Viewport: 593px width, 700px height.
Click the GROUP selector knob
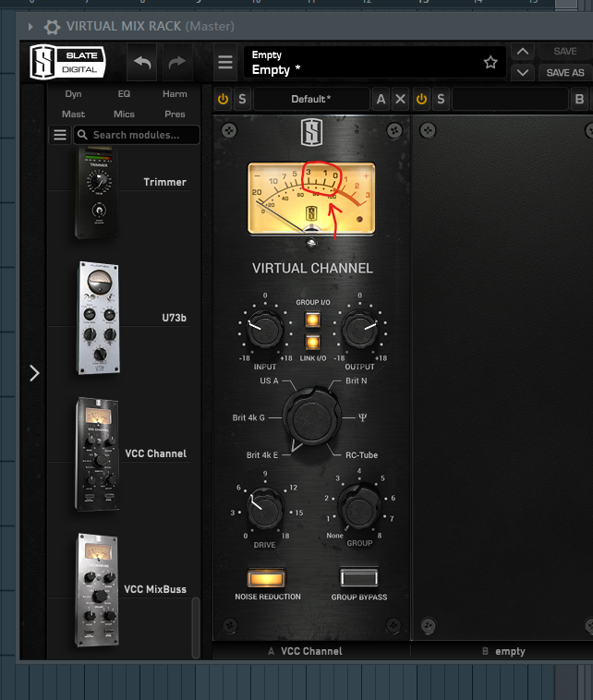[359, 506]
